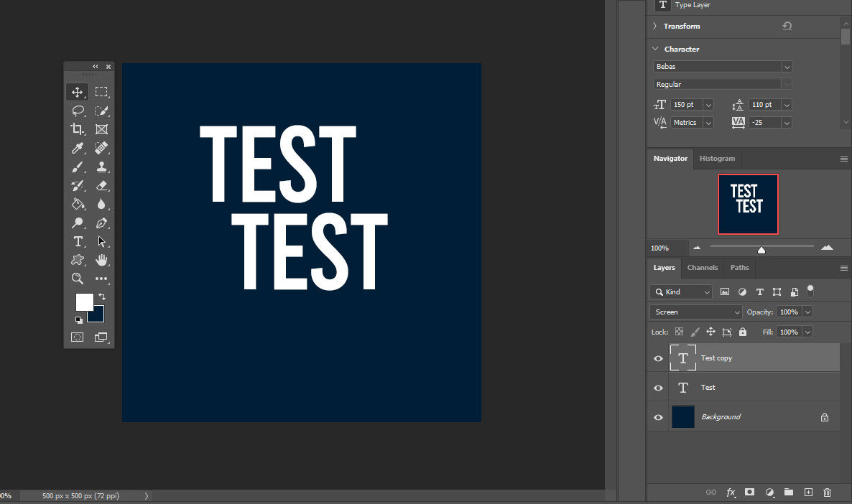
Task: Toggle lock image pixels
Action: pyautogui.click(x=695, y=332)
